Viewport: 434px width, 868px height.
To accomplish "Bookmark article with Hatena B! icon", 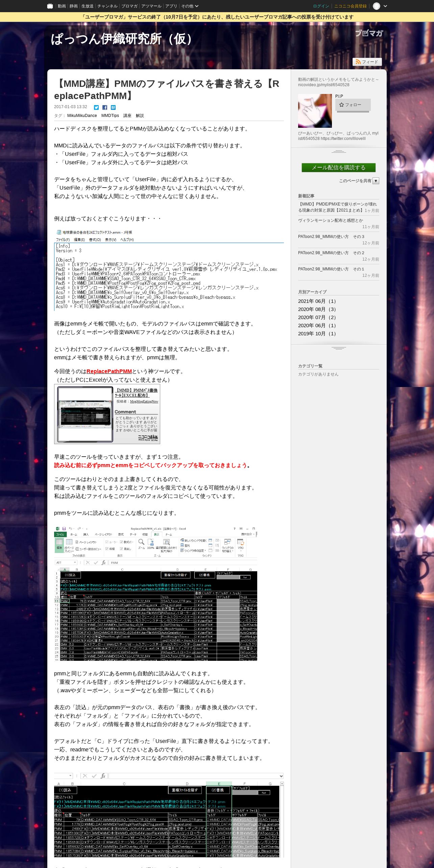I will click(113, 107).
